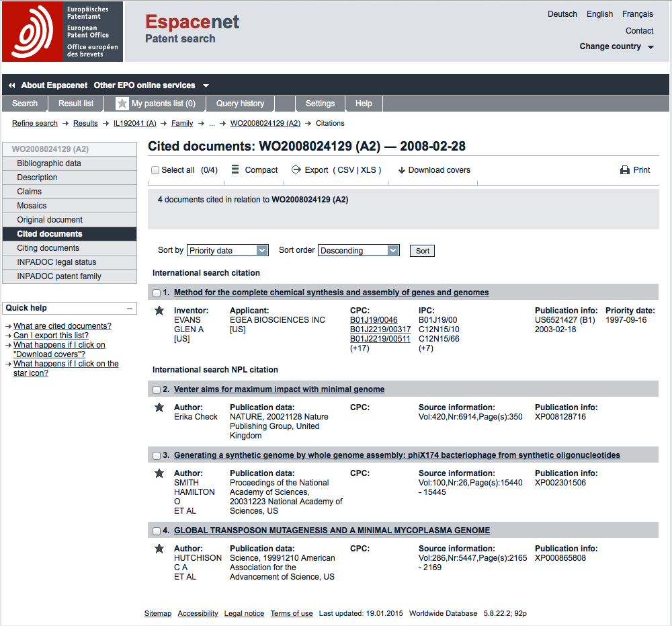Open Original document in sidebar
Screen dimensions: 672x626
(x=69, y=220)
